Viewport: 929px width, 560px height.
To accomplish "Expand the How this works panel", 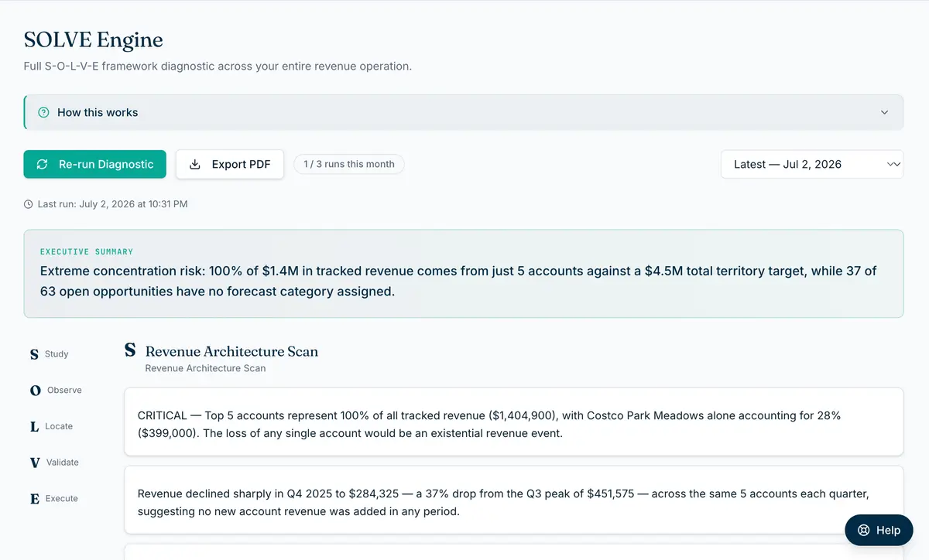I will tap(464, 112).
